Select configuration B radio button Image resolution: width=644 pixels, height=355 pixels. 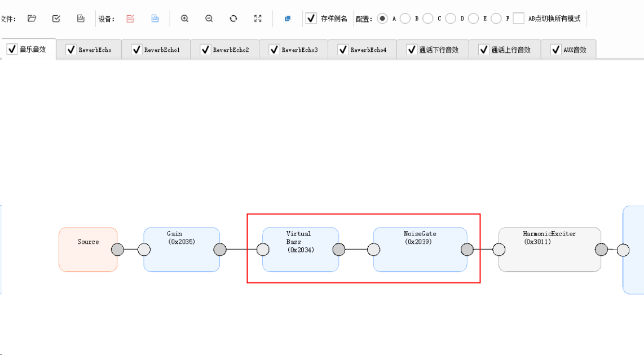click(405, 19)
